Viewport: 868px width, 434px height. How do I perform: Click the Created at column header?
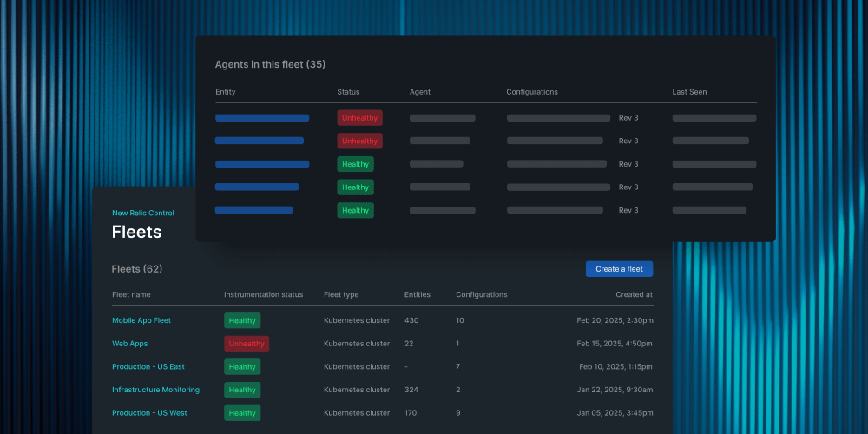tap(635, 294)
